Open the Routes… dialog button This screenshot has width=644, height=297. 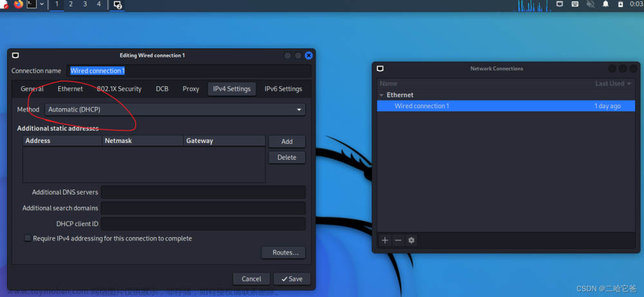tap(283, 252)
